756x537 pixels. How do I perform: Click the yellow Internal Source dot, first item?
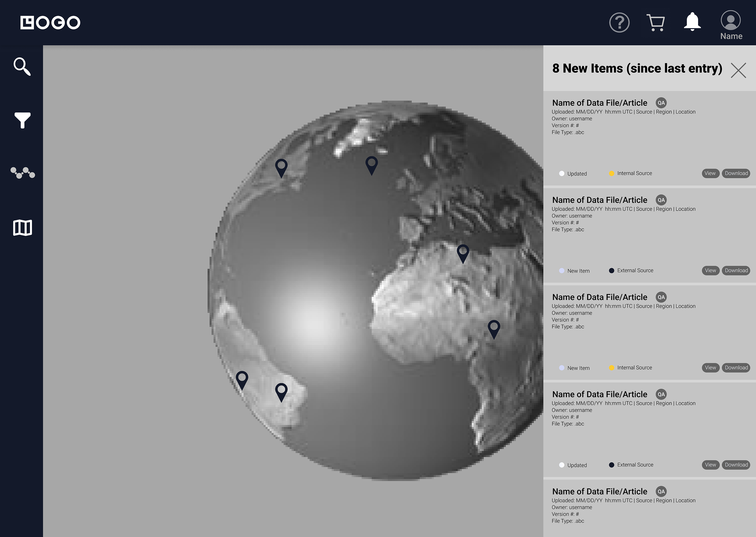[x=611, y=173]
